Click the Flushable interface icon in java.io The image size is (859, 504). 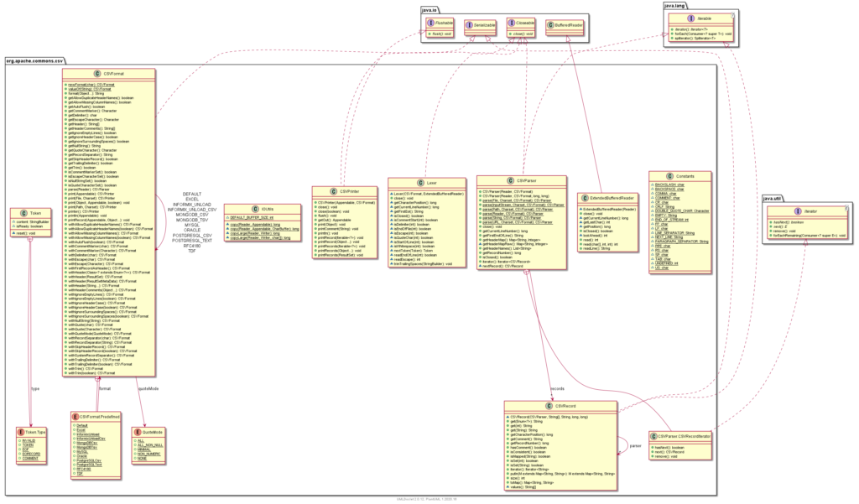click(430, 23)
